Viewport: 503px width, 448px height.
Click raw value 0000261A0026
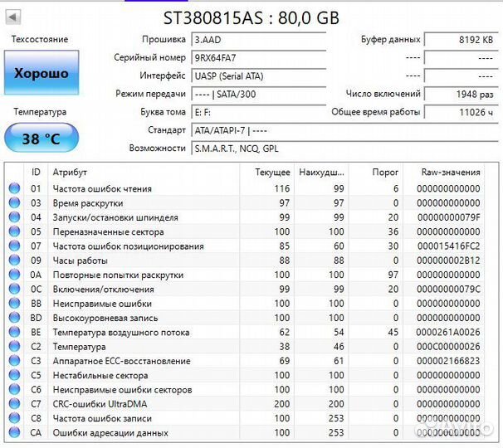point(448,332)
